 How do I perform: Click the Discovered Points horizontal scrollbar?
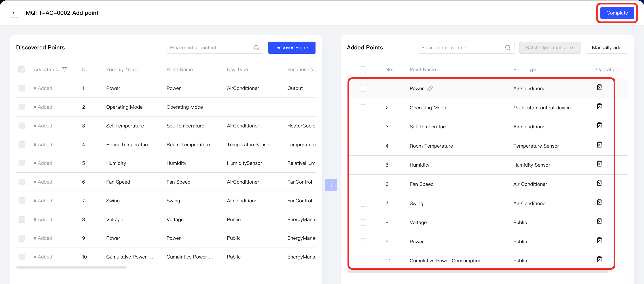pos(72,267)
